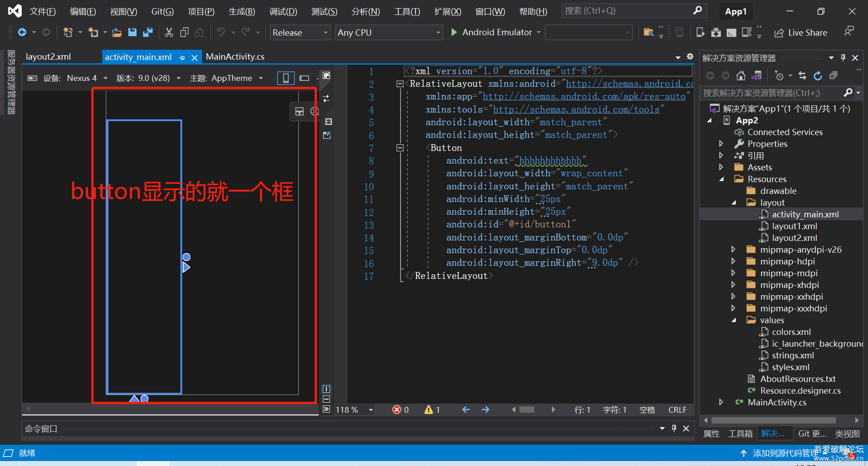Click Sync with Active Document icon
This screenshot has height=466, width=868.
click(802, 75)
